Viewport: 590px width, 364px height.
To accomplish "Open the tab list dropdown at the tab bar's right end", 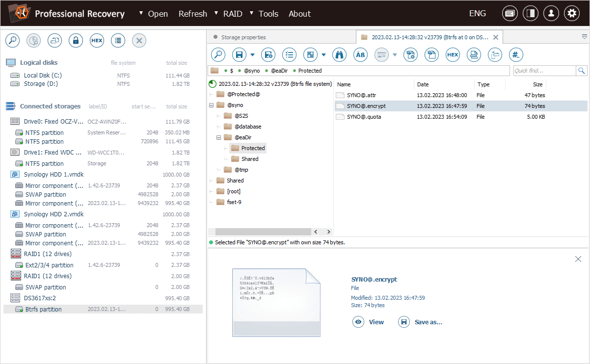I will [x=584, y=37].
